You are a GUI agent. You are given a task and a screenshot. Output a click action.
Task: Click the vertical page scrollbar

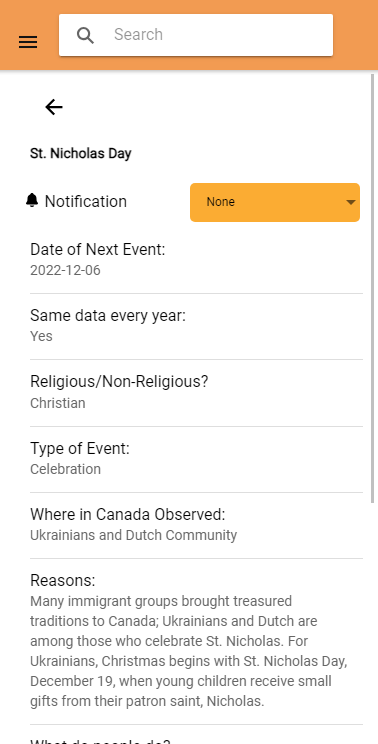pyautogui.click(x=373, y=288)
